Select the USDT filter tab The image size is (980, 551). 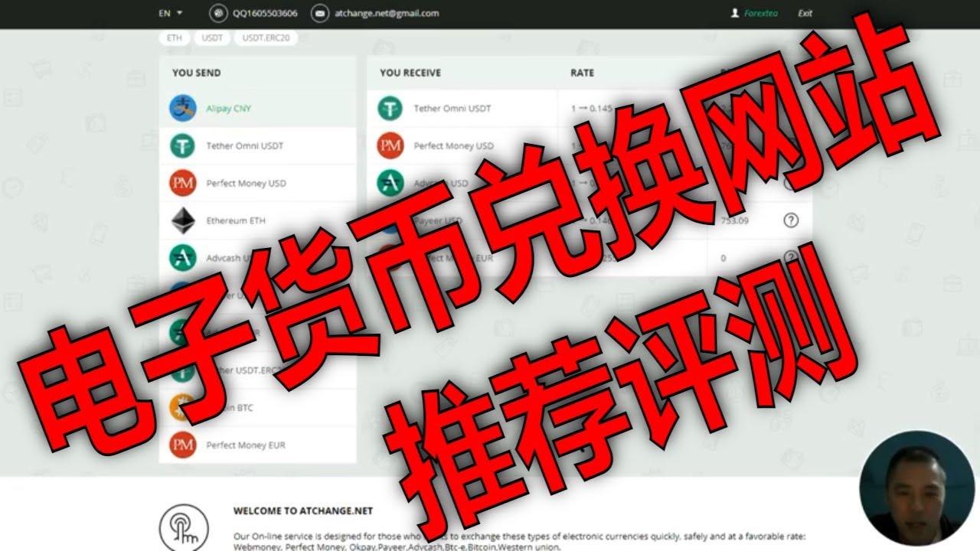coord(211,37)
